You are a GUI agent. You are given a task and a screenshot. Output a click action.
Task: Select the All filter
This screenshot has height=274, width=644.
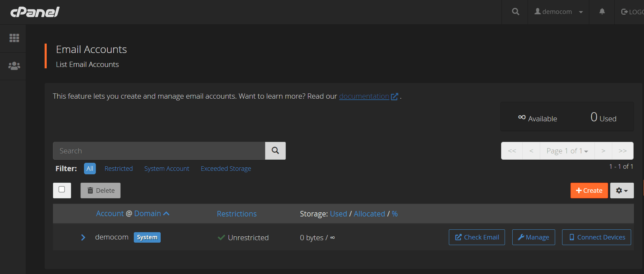click(x=90, y=169)
